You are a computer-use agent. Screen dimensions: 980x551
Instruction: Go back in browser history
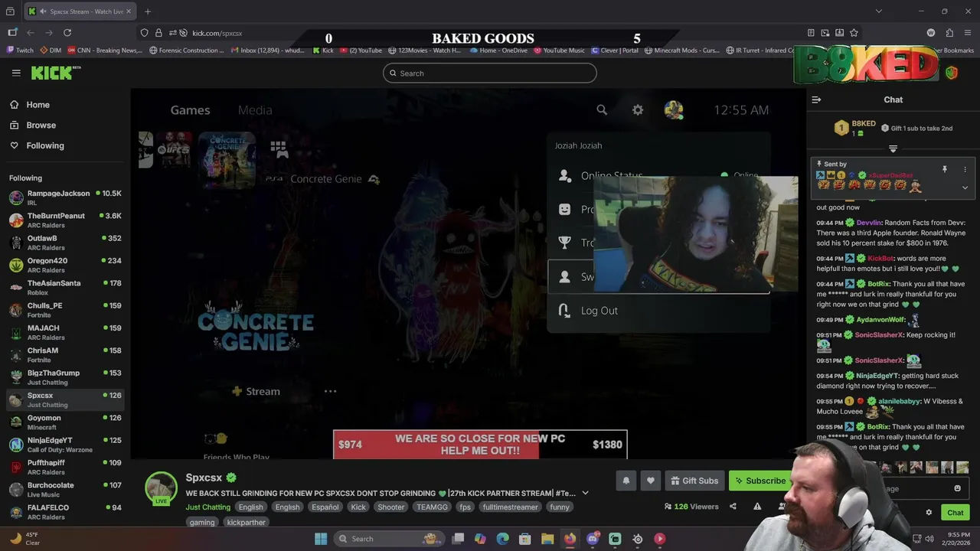click(31, 33)
